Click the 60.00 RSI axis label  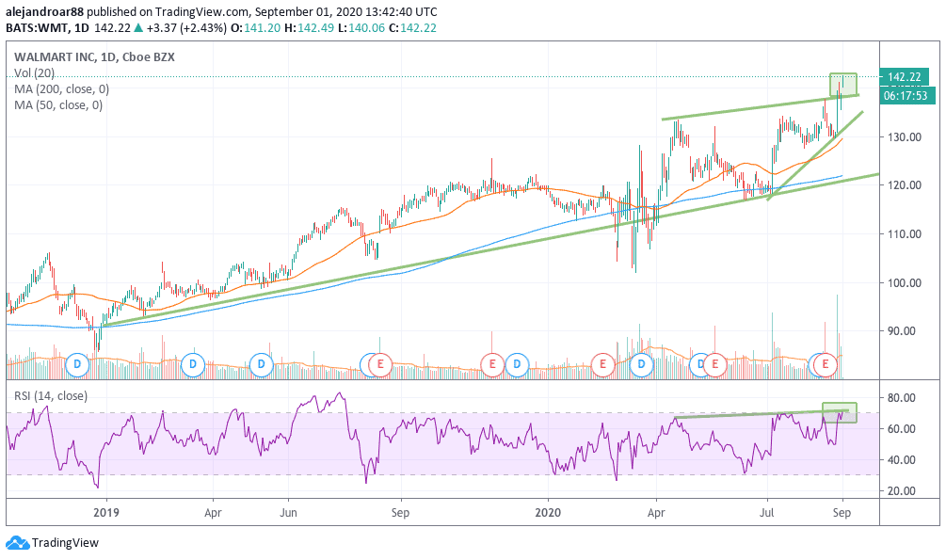point(902,428)
